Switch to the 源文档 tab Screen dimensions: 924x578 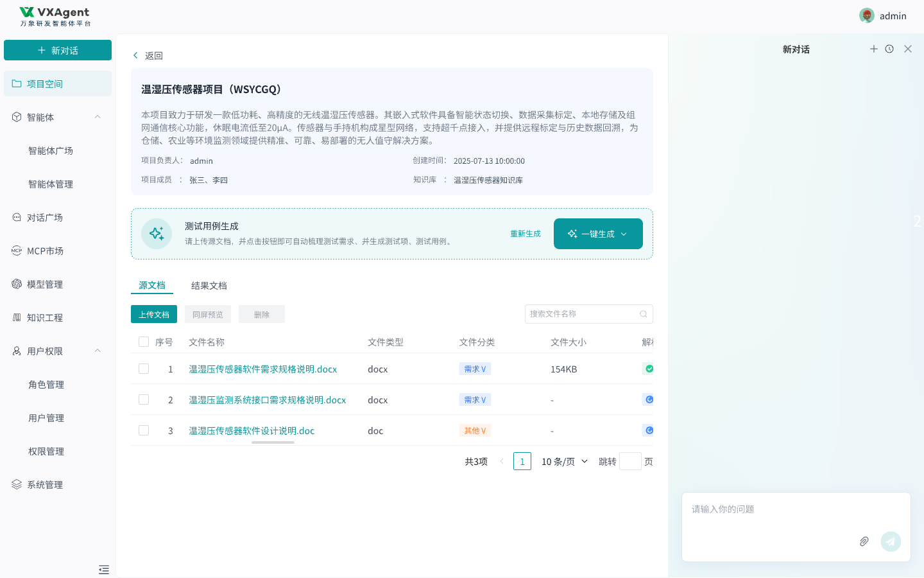(152, 285)
